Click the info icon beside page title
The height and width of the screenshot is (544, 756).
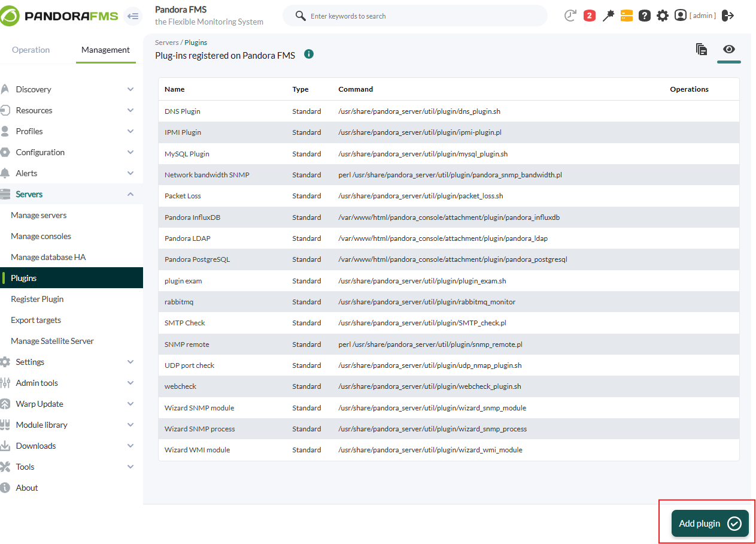pos(309,54)
